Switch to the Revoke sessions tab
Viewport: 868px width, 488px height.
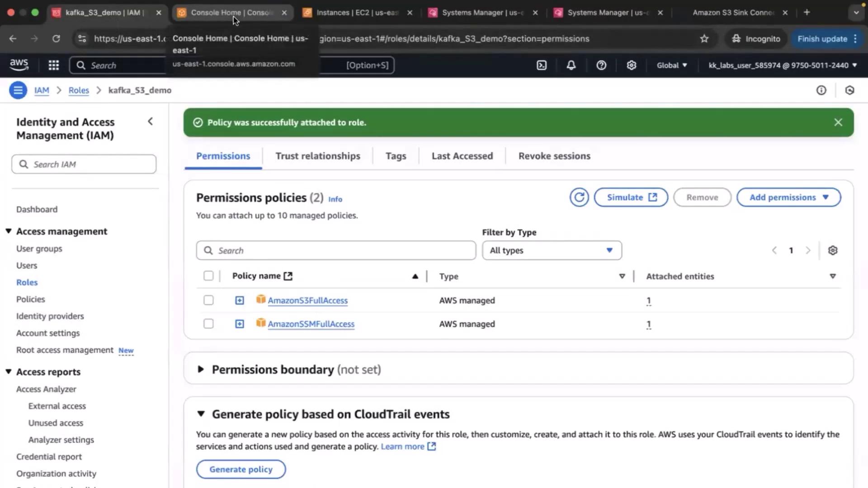point(554,156)
